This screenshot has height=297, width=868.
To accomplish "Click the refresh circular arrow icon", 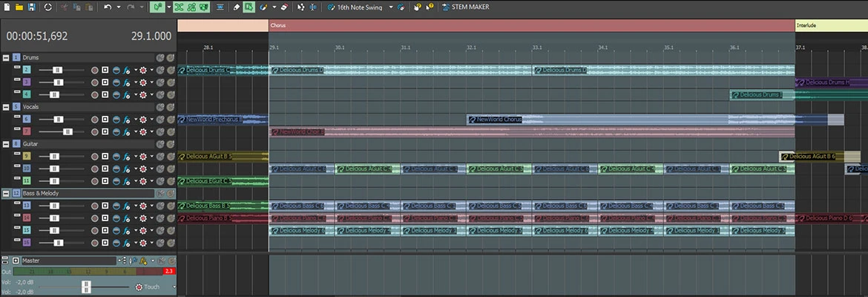I will 48,7.
